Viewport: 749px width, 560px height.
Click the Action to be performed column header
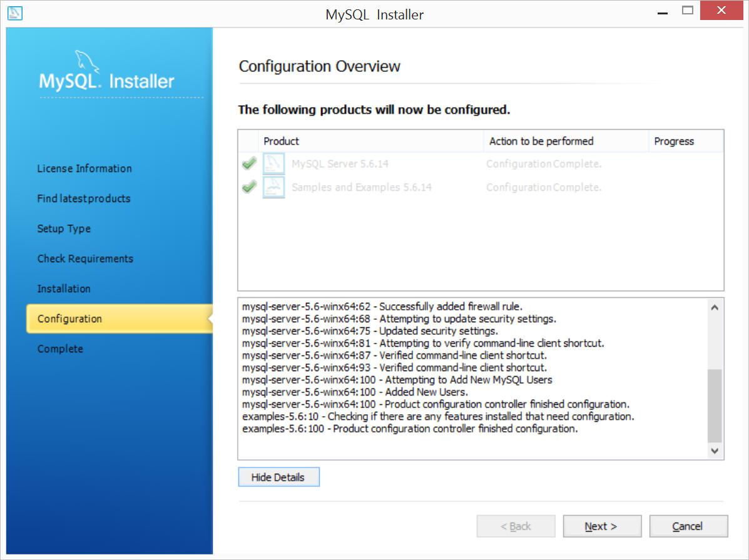[x=566, y=141]
